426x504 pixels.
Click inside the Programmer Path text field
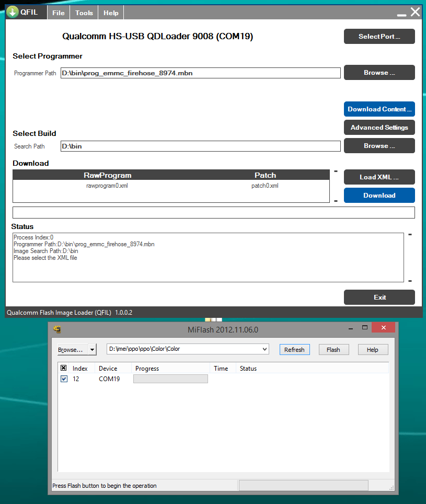[x=200, y=73]
